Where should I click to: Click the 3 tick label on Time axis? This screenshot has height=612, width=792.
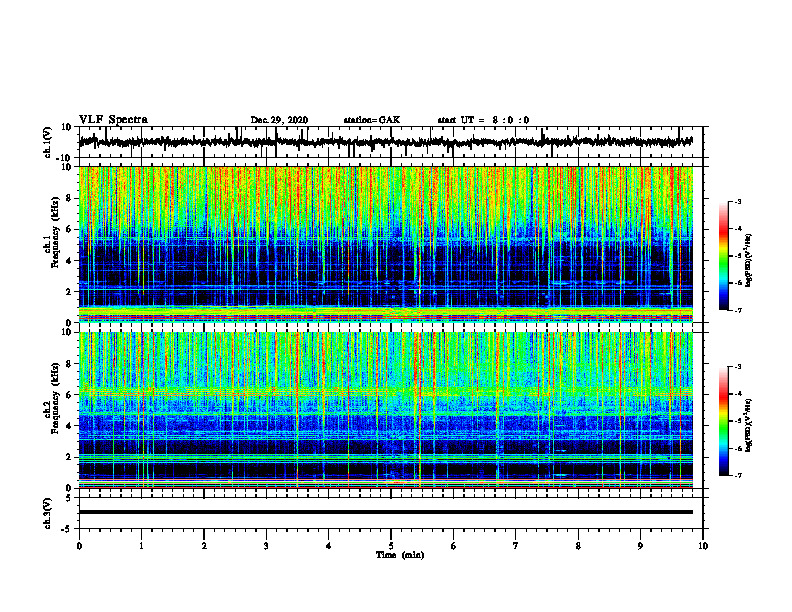266,546
